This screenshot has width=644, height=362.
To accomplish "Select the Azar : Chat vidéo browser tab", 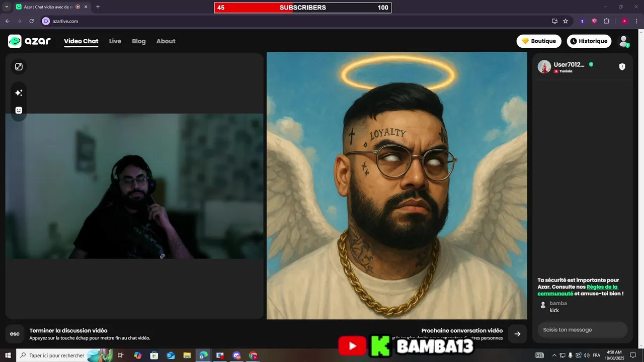I will click(51, 7).
